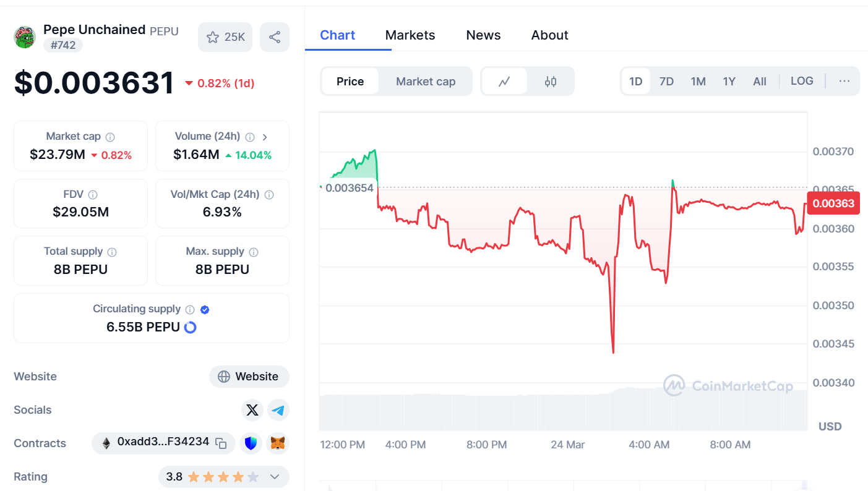Click the MetaMask fox icon
The image size is (868, 491).
coord(278,443)
